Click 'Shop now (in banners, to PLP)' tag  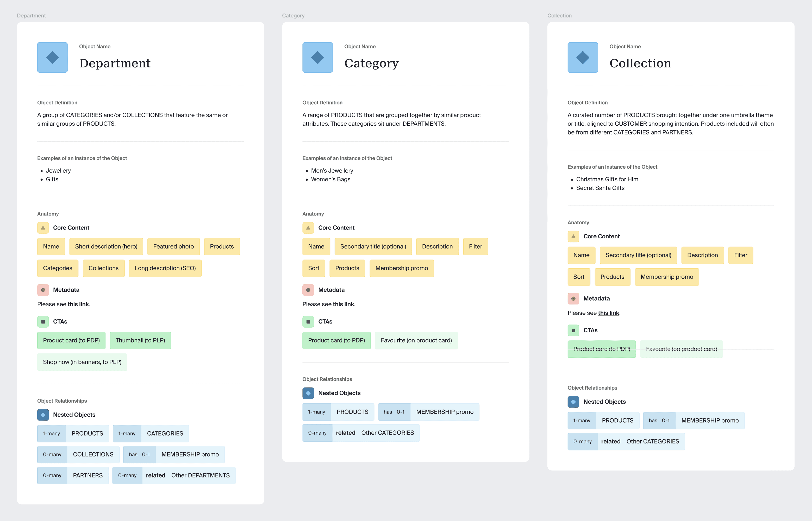[x=82, y=362]
